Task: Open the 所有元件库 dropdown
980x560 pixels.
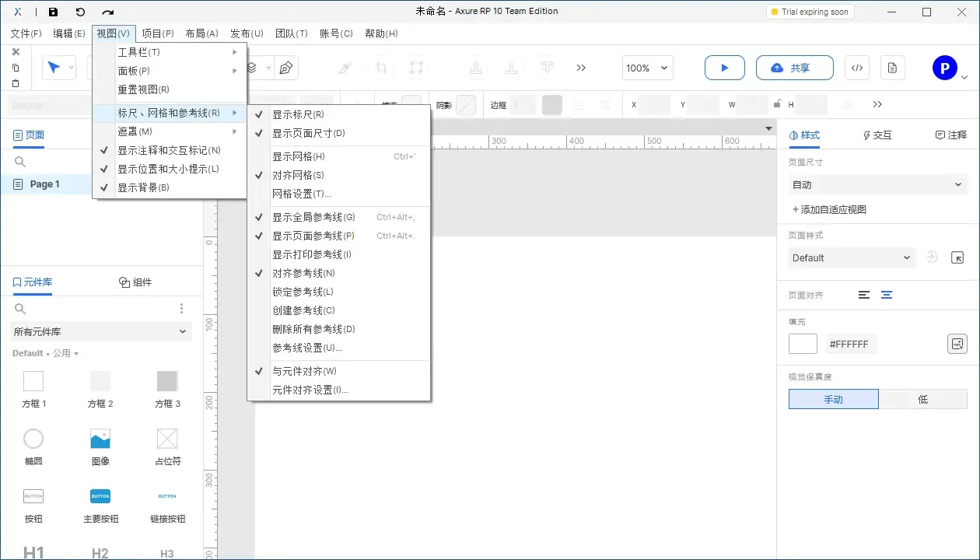Action: 100,331
